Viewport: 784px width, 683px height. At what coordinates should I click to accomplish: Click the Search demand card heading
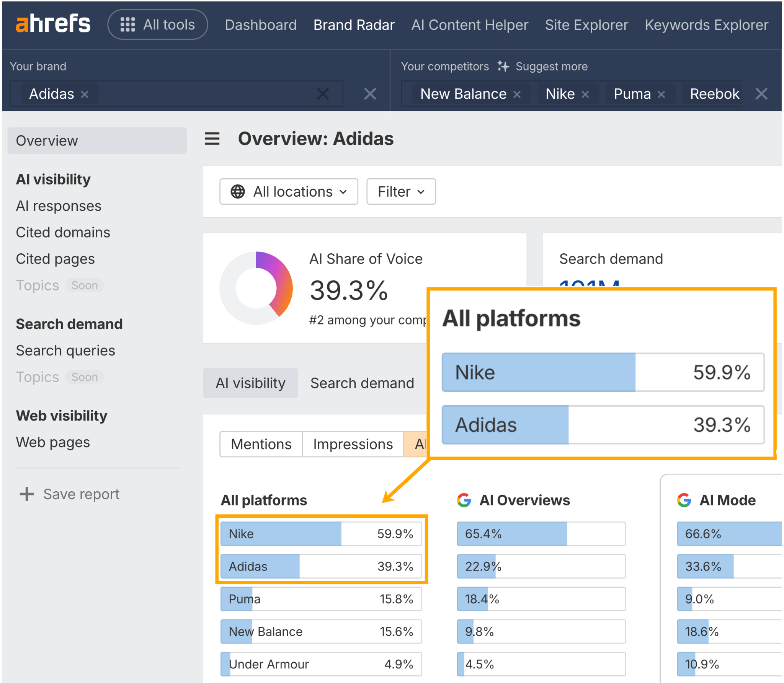pyautogui.click(x=611, y=259)
